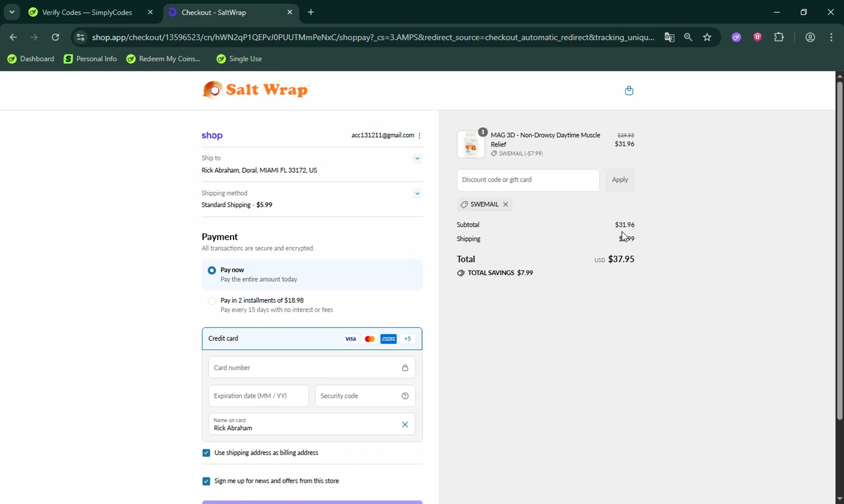The image size is (844, 504).
Task: Click the Discount code or gift card field
Action: pos(528,180)
